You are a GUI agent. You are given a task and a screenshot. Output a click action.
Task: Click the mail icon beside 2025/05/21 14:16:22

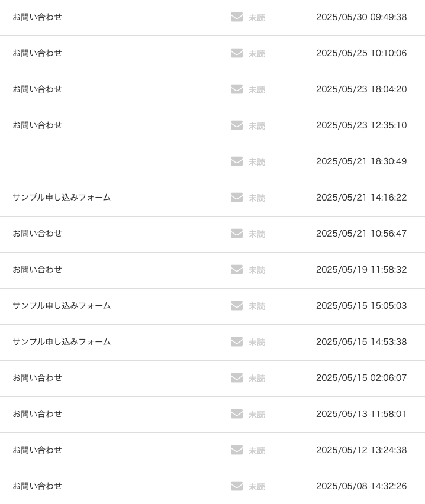[237, 198]
